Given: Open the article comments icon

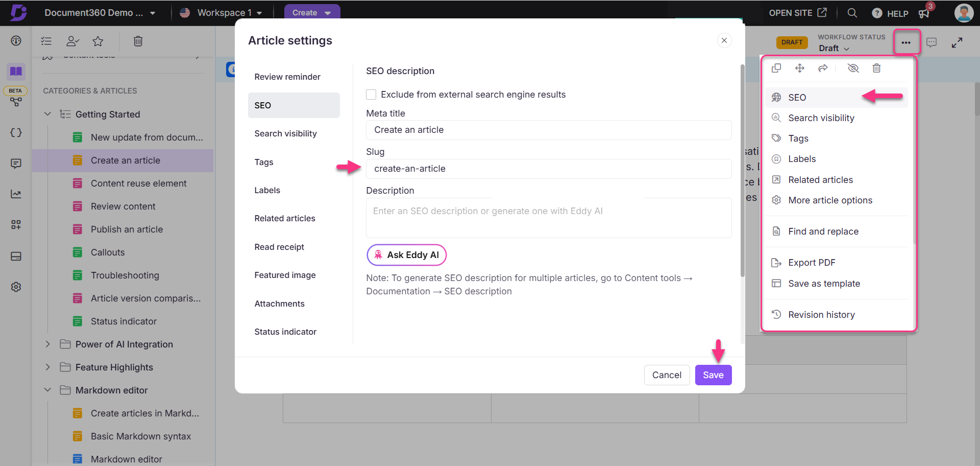Looking at the screenshot, I should click(x=932, y=42).
